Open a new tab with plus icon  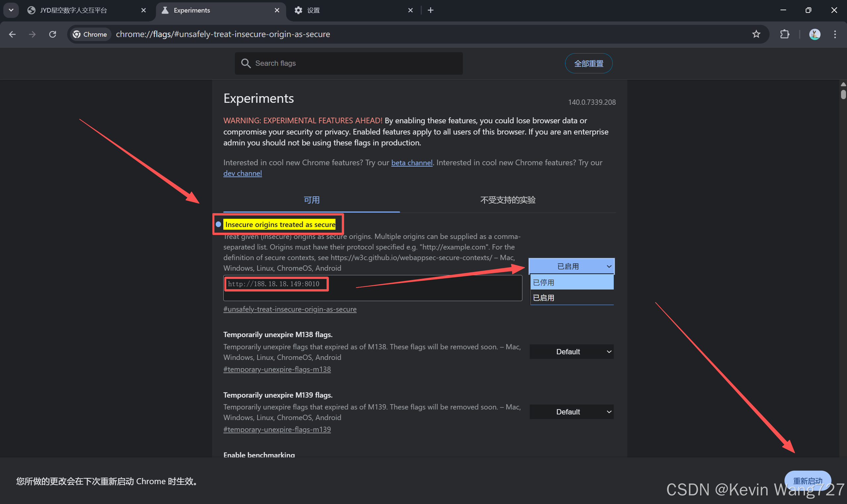[x=431, y=10]
